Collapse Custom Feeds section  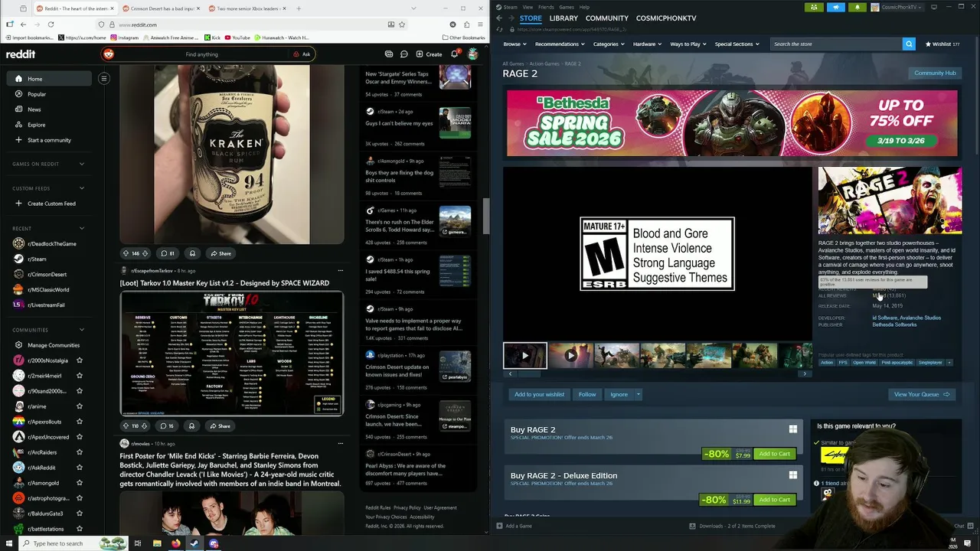coord(82,188)
